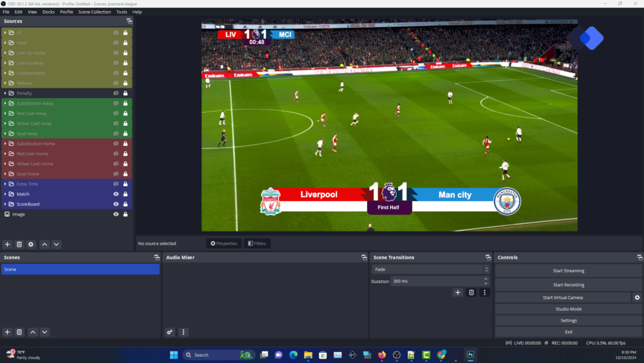
Task: Click Start Virtual Camera button
Action: 563,297
